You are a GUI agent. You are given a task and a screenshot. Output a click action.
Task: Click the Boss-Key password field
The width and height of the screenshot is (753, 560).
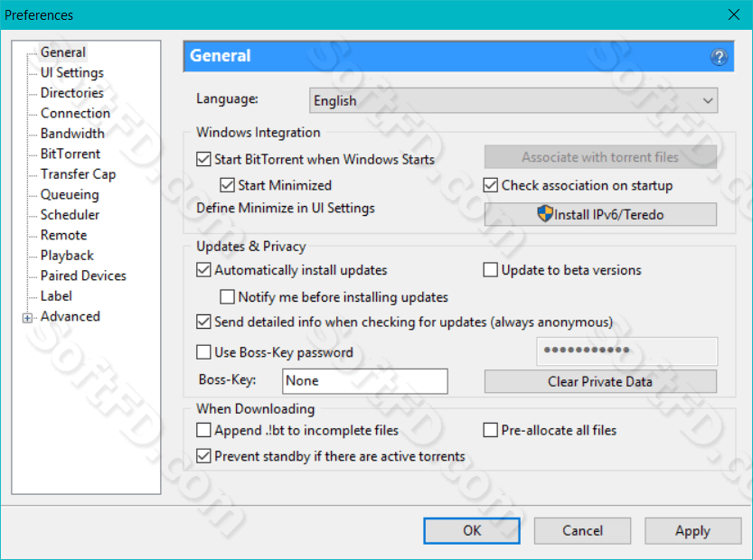[626, 350]
